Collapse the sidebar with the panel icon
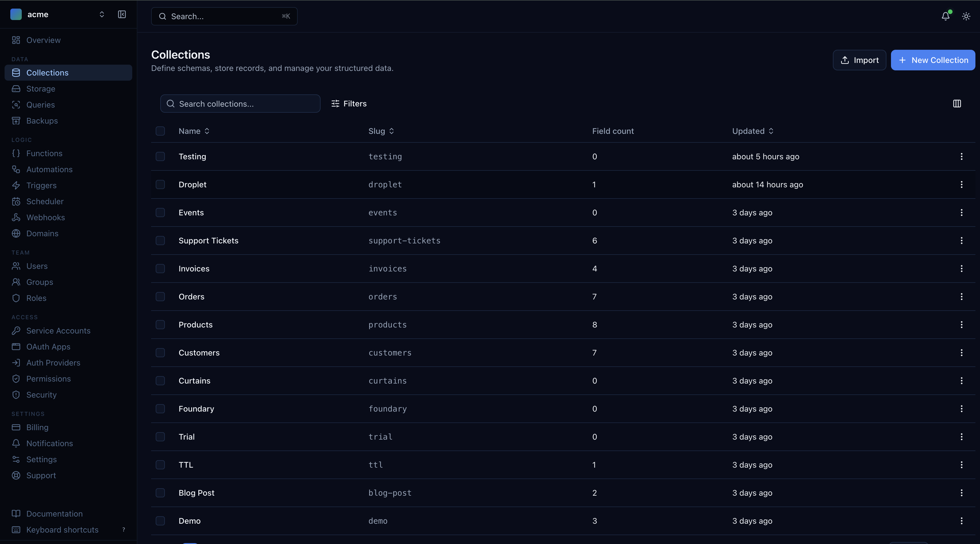 click(122, 15)
